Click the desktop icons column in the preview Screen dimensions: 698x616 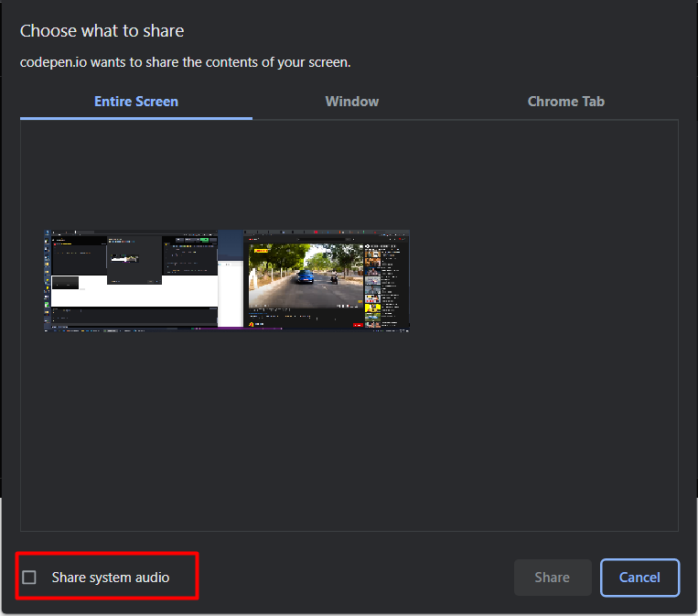click(48, 275)
